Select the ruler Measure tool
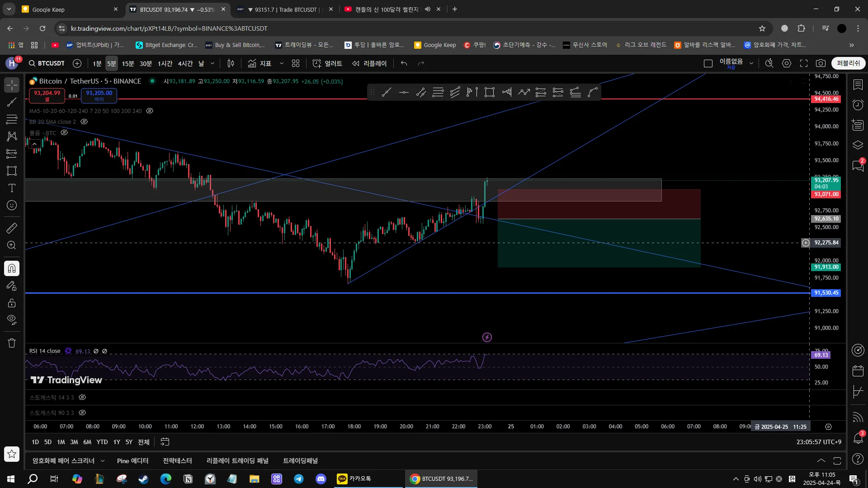 [12, 228]
